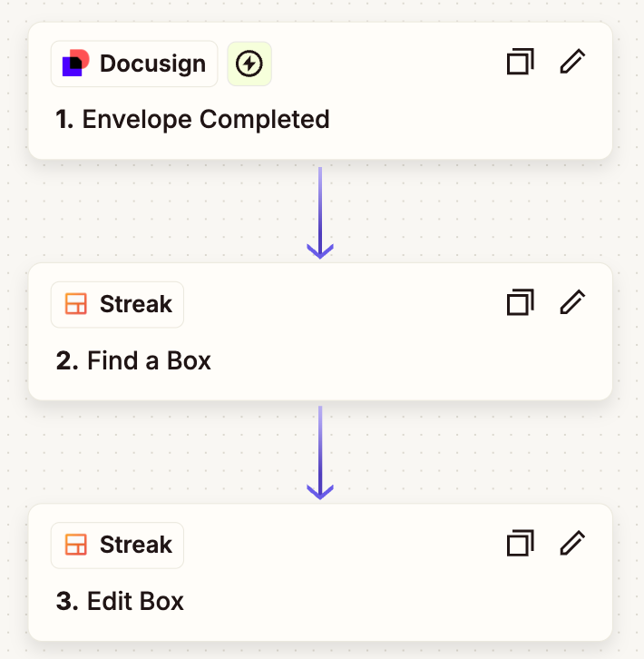644x659 pixels.
Task: Duplicate the Edit Box step
Action: click(x=520, y=543)
